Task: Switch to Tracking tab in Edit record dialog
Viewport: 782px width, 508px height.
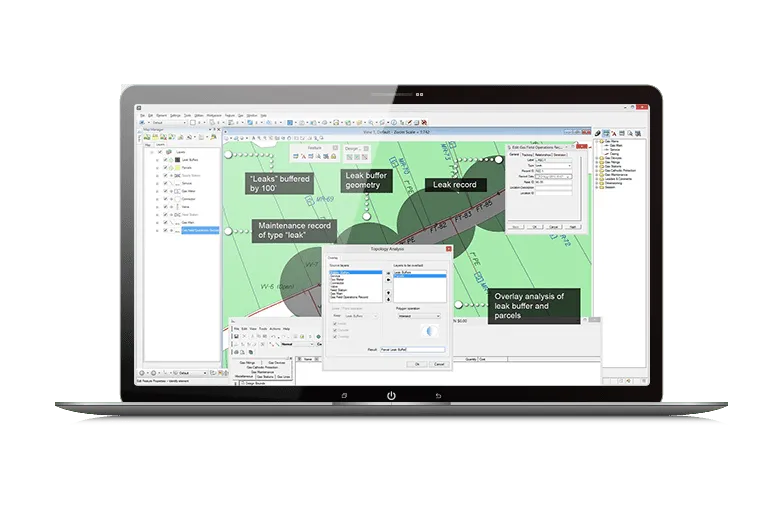Action: click(x=527, y=155)
